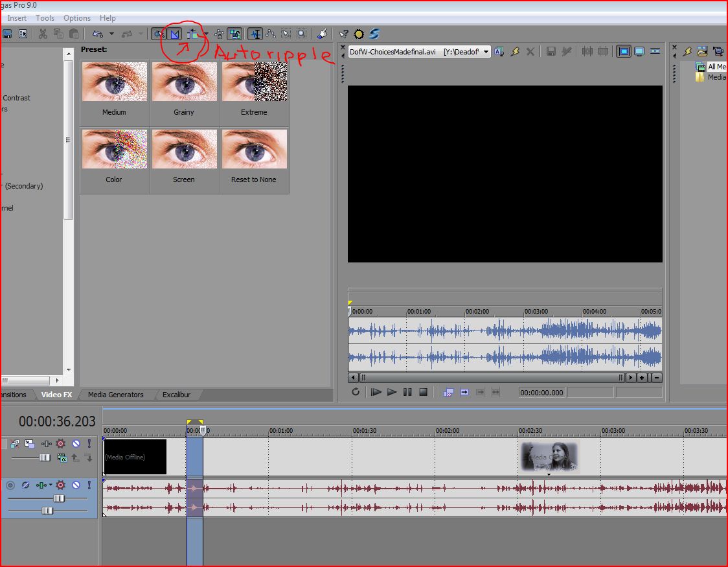This screenshot has height=567, width=728.
Task: Select the Zoom Edit magnifier tool
Action: pyautogui.click(x=301, y=34)
